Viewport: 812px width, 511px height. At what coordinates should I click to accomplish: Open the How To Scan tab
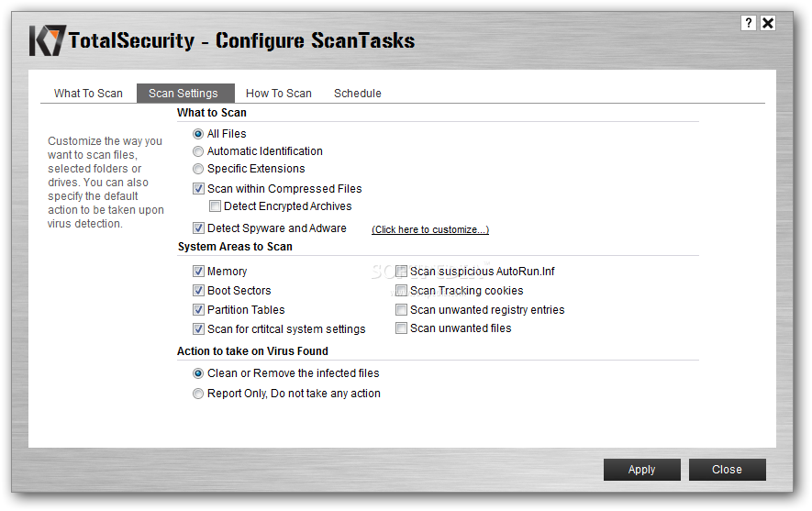279,94
